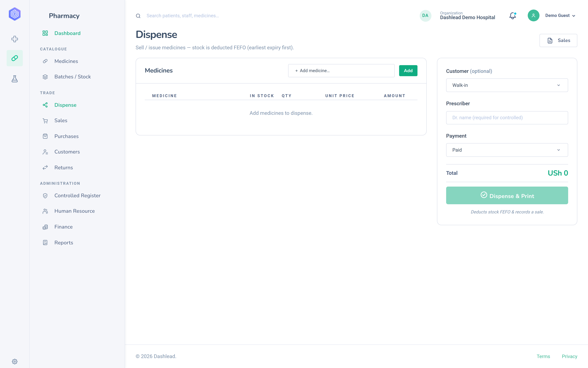
Task: Click the Purchases bag icon
Action: click(45, 136)
